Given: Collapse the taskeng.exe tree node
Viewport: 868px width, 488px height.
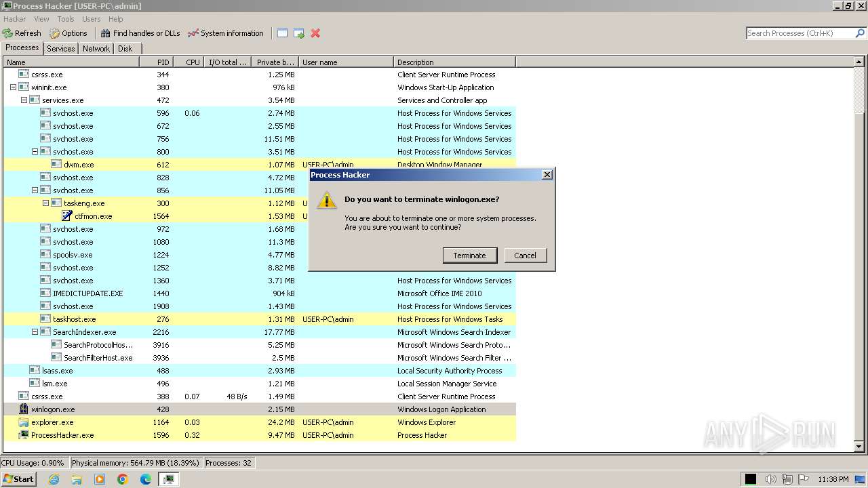Looking at the screenshot, I should 45,203.
